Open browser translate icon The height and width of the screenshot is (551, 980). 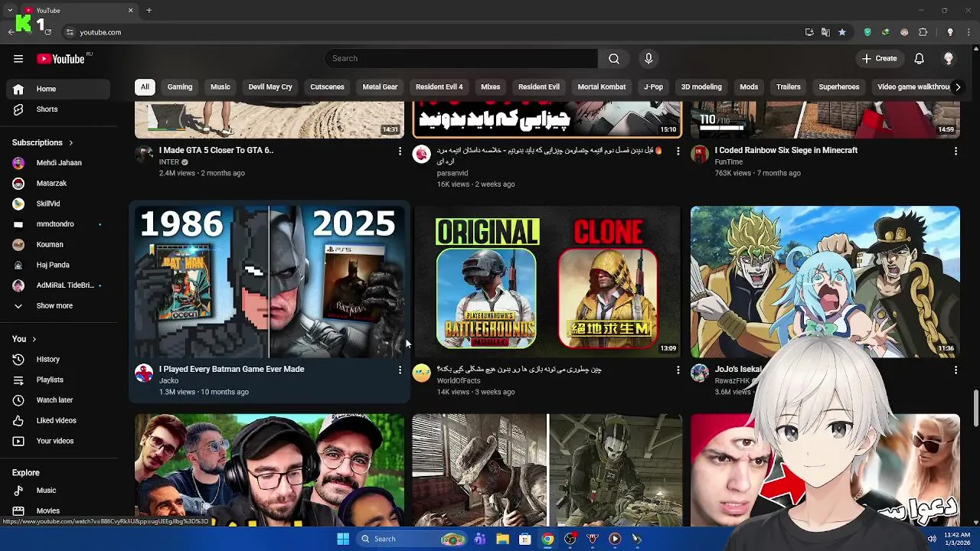click(x=825, y=32)
